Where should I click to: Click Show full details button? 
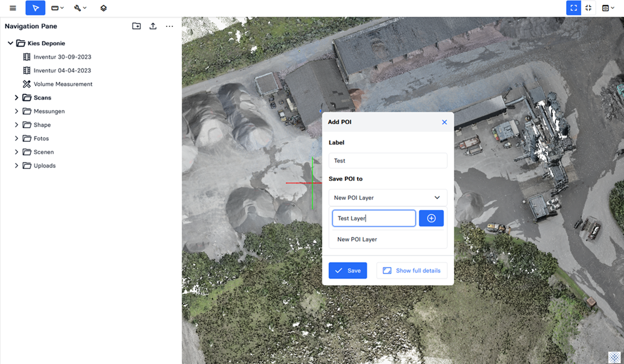(x=411, y=271)
